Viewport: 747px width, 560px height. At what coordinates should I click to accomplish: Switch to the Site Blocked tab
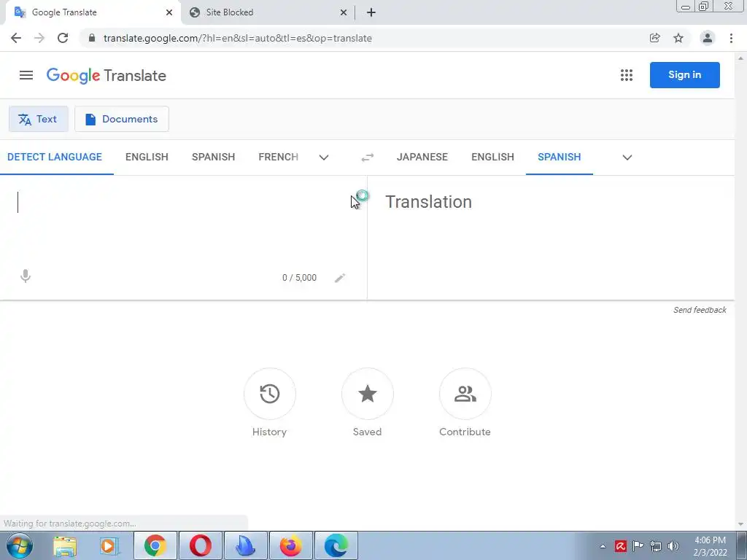pyautogui.click(x=268, y=12)
